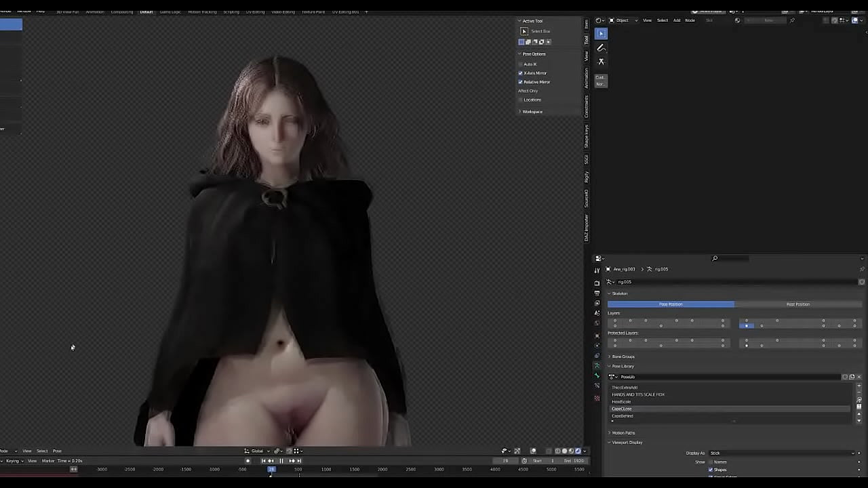Uncheck the Relative Mirror option
The width and height of the screenshot is (868, 488).
pyautogui.click(x=521, y=82)
